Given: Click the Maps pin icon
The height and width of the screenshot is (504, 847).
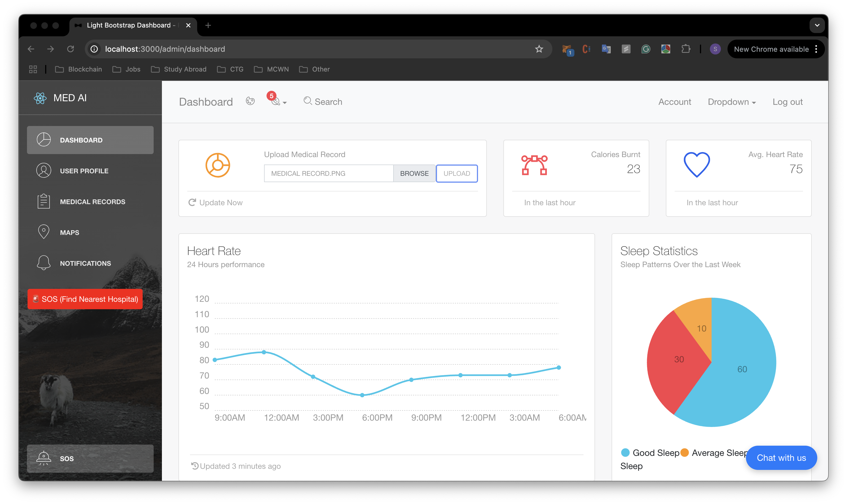Looking at the screenshot, I should click(44, 232).
